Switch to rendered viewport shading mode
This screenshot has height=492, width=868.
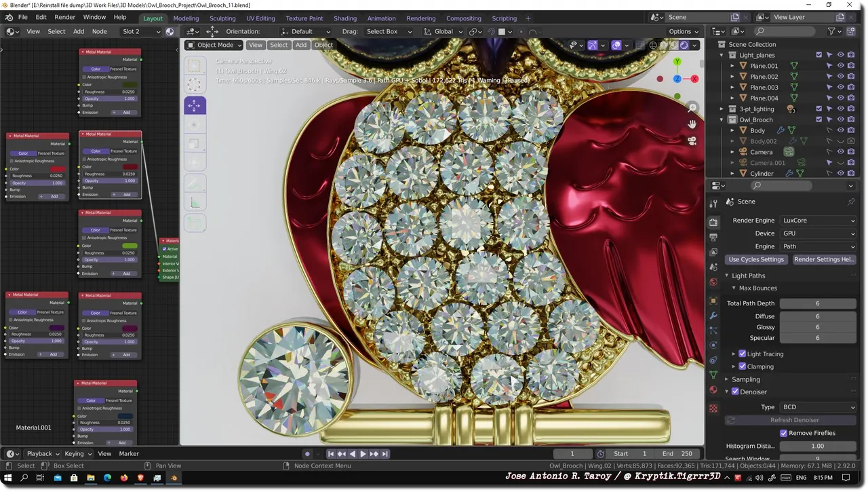[684, 45]
